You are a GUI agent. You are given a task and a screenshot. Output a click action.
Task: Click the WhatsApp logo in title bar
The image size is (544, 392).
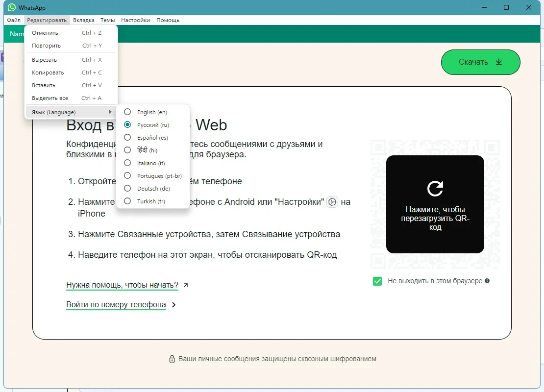11,7
